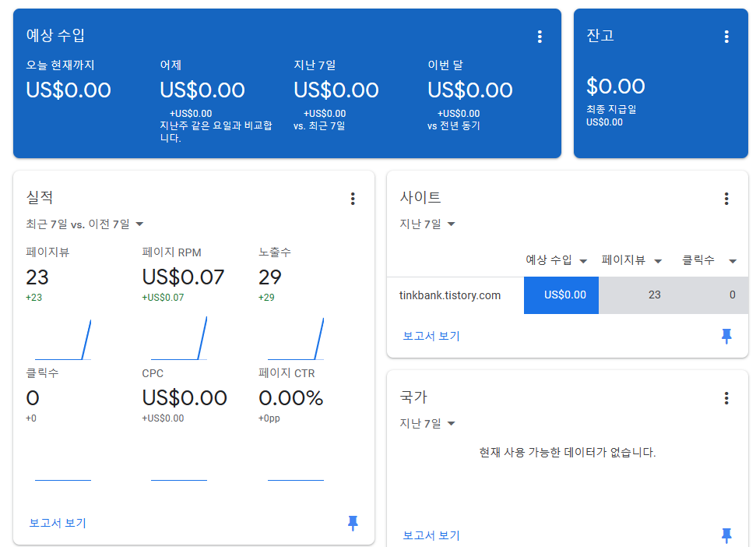Open the 실적 card's three-dot menu
This screenshot has width=756, height=547.
[353, 199]
